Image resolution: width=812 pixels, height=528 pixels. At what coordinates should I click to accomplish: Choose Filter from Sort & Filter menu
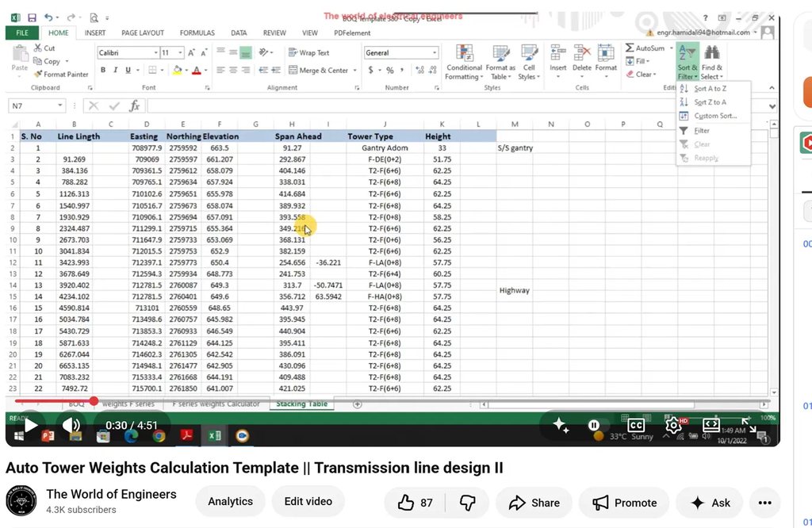click(x=702, y=131)
